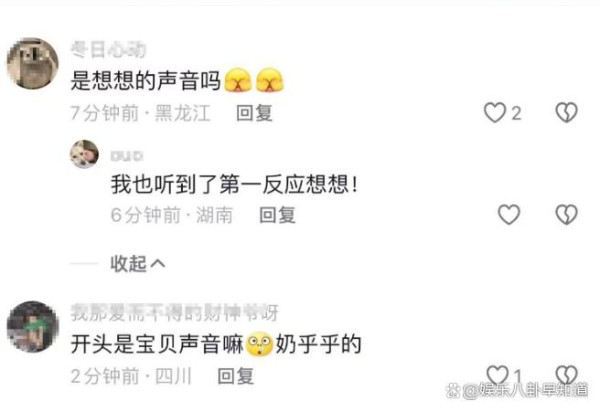Viewport: 600px width, 412px height.
Task: Select the comment text '开头是宝贝声音嘛 奶乎乎的'
Action: point(216,344)
